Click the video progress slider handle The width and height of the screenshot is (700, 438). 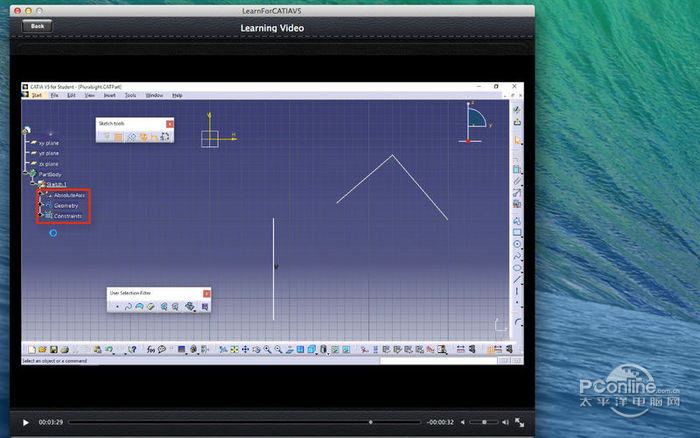[x=371, y=422]
